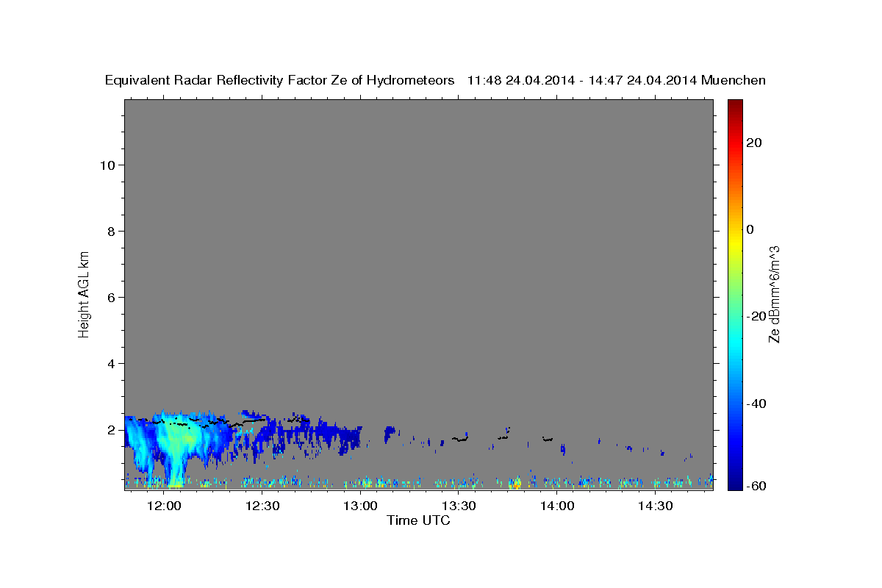Click the 'Time UTC' axis label

(418, 520)
